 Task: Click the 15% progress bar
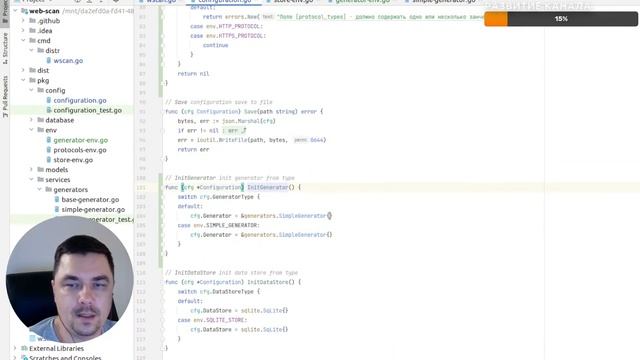pyautogui.click(x=561, y=19)
